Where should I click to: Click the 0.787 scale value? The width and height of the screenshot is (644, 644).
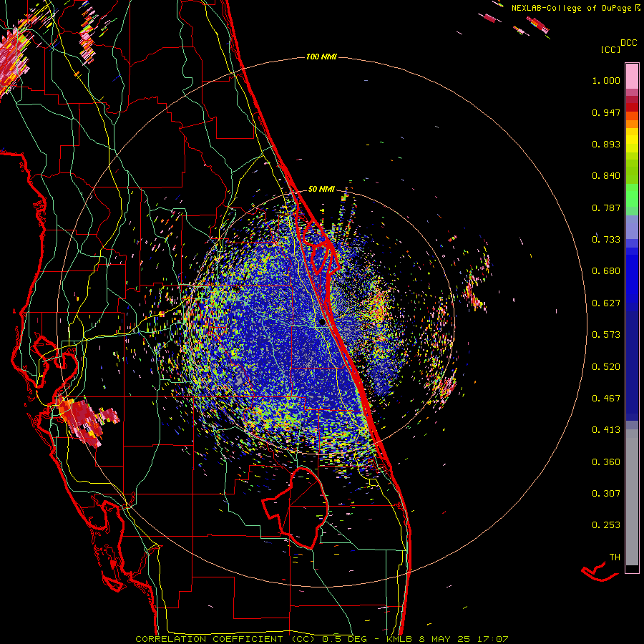point(606,208)
